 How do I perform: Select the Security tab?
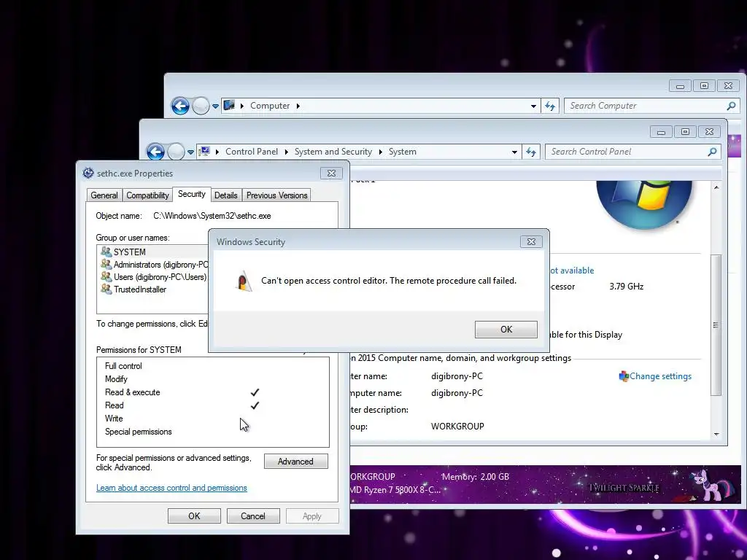coord(192,194)
